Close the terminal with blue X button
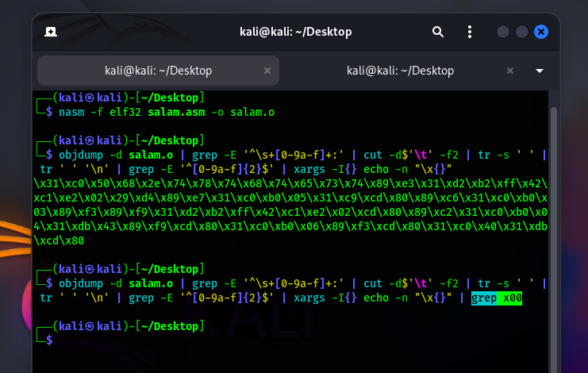 (x=541, y=32)
